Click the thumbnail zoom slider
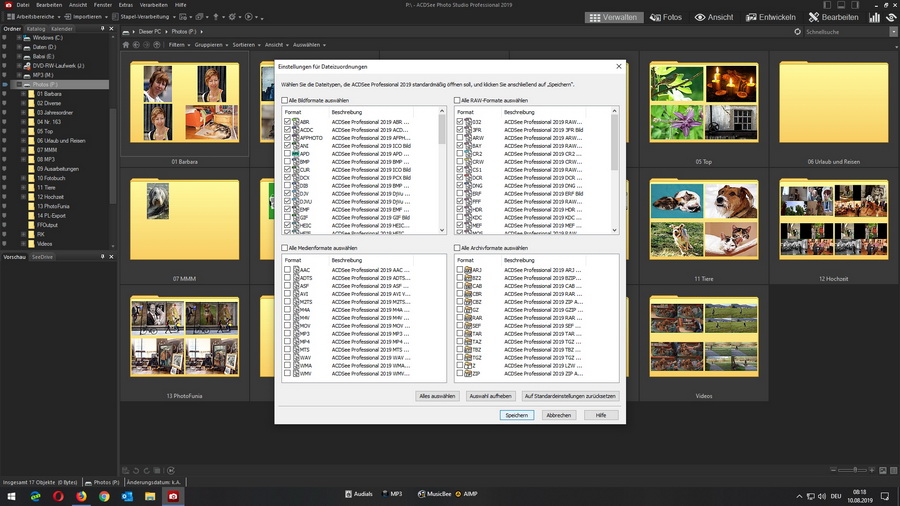Image resolution: width=900 pixels, height=506 pixels. click(853, 470)
